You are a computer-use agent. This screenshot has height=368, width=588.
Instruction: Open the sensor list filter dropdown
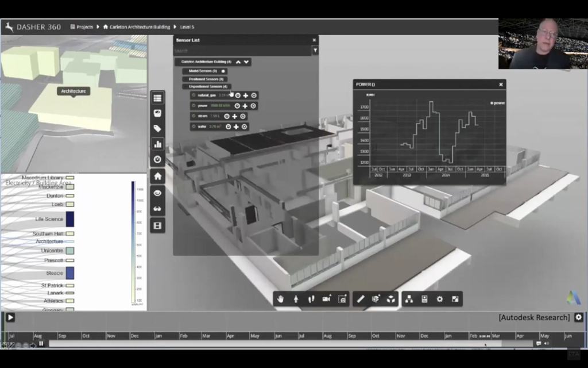[315, 51]
